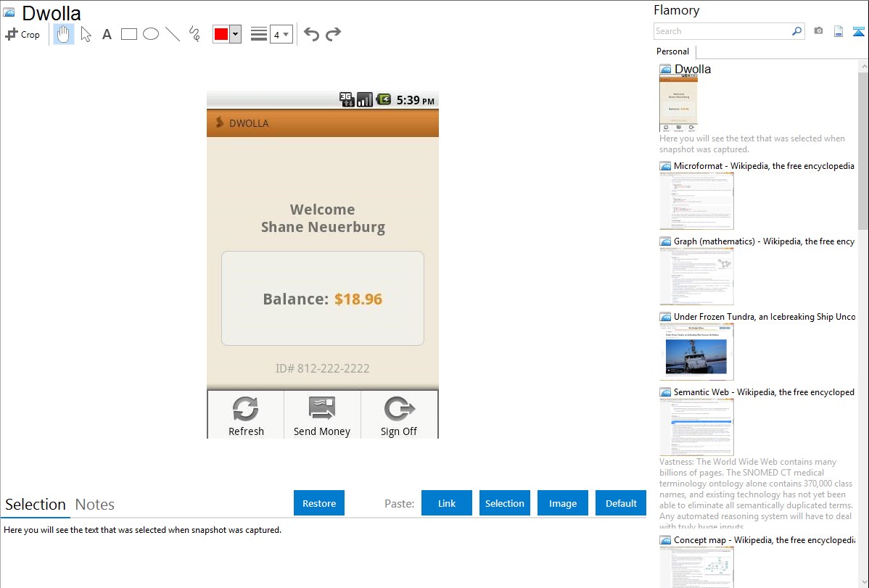
Task: Click the signal strength bars icon
Action: click(365, 100)
